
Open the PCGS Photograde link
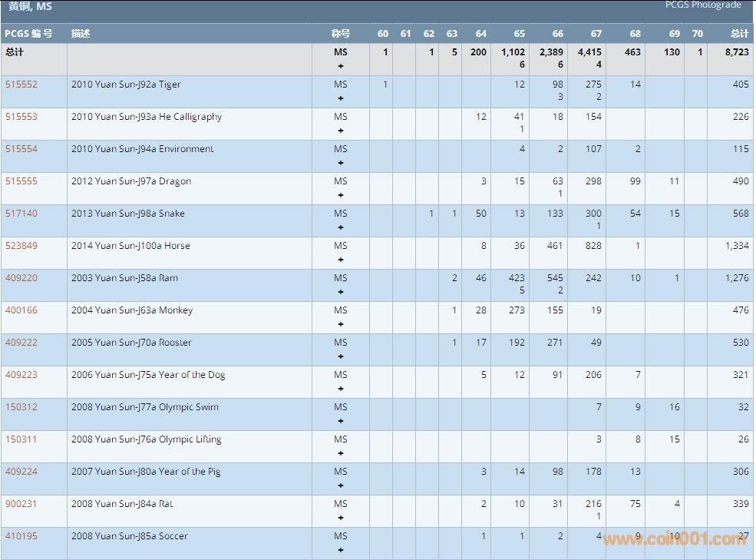(702, 5)
